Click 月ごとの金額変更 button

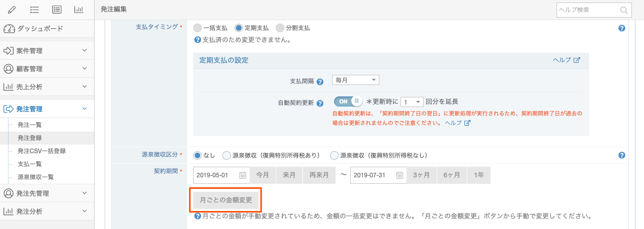click(x=226, y=200)
